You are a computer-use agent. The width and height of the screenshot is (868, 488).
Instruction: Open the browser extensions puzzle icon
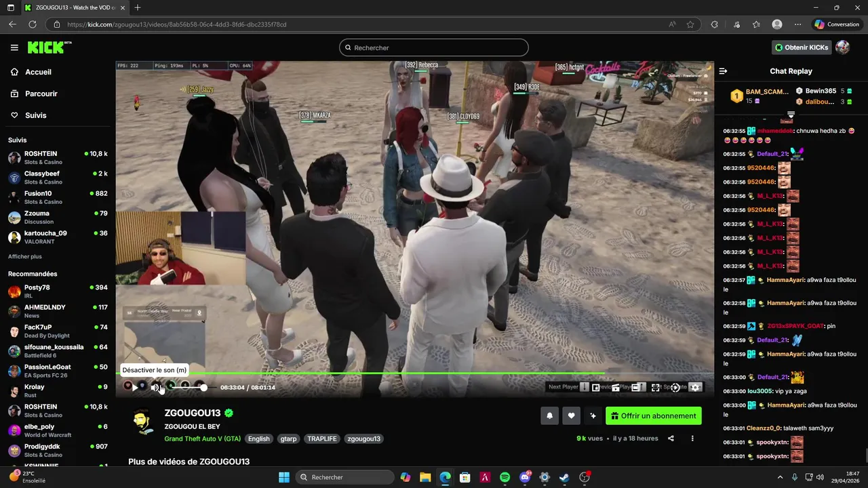coord(714,24)
